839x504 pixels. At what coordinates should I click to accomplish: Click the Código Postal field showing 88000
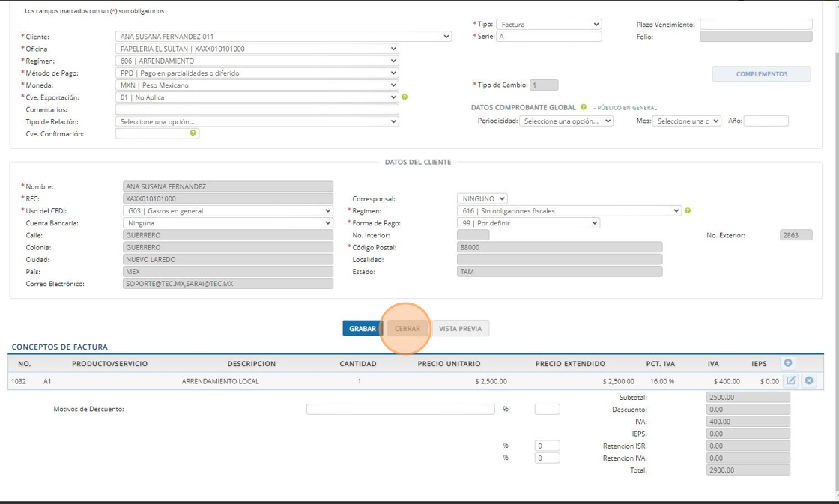click(560, 247)
